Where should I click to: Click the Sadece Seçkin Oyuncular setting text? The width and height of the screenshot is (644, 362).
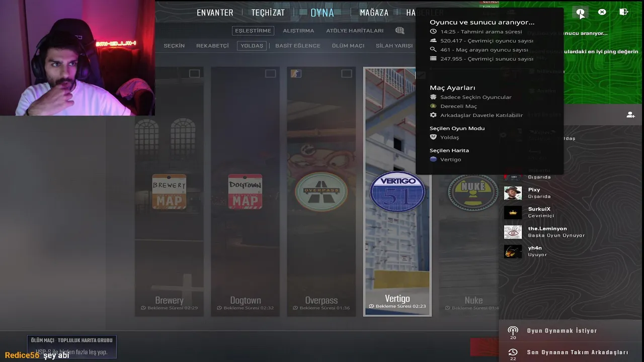click(x=475, y=97)
